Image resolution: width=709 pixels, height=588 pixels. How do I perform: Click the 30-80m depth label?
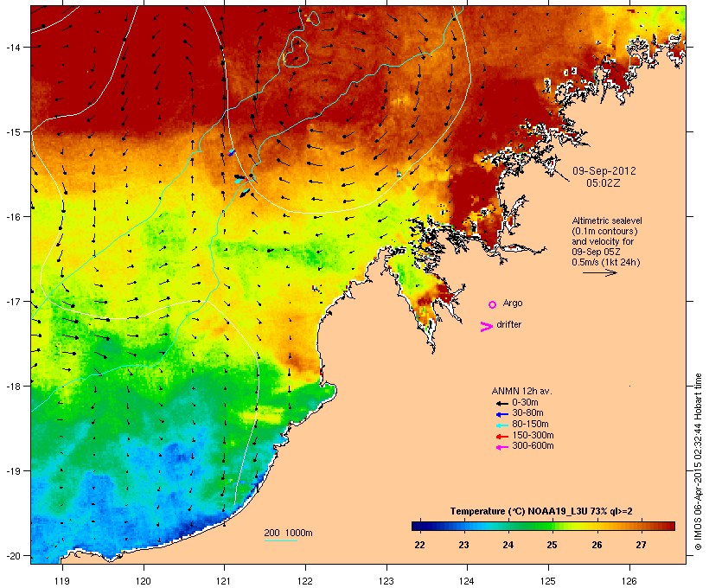pyautogui.click(x=527, y=413)
